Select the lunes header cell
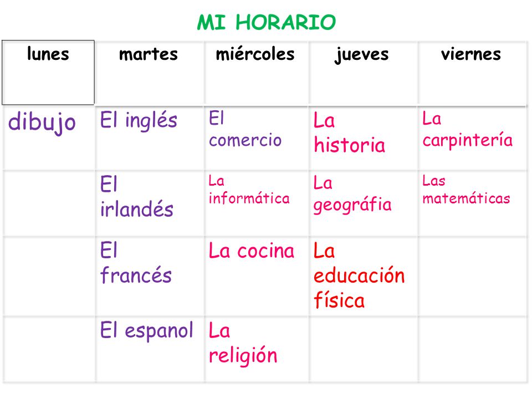This screenshot has width=532, height=399. pos(48,73)
